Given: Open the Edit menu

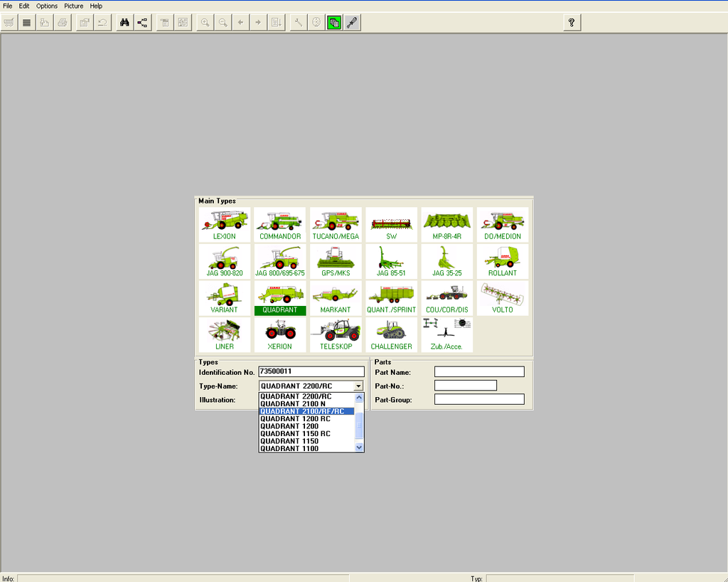Looking at the screenshot, I should (x=23, y=6).
